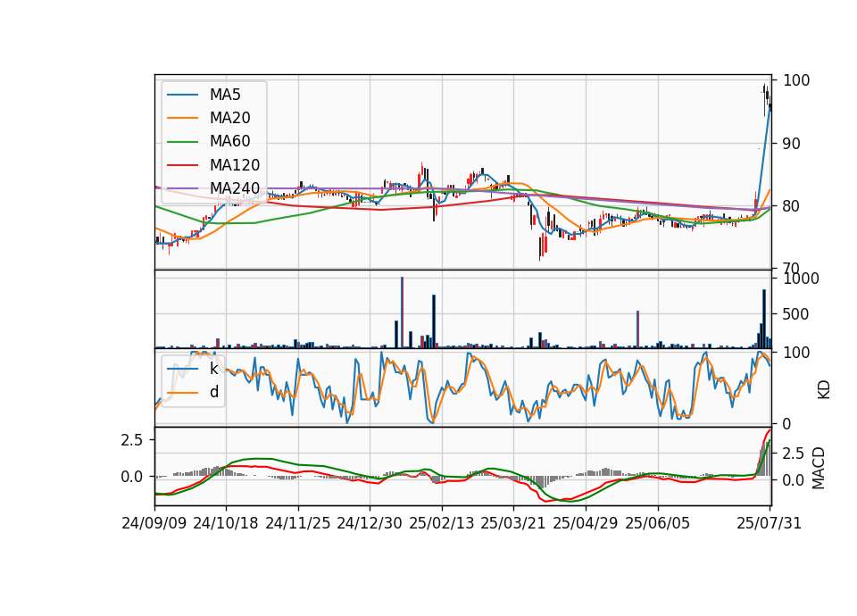The width and height of the screenshot is (857, 616).
Task: Click the MA20 legend label
Action: [229, 118]
